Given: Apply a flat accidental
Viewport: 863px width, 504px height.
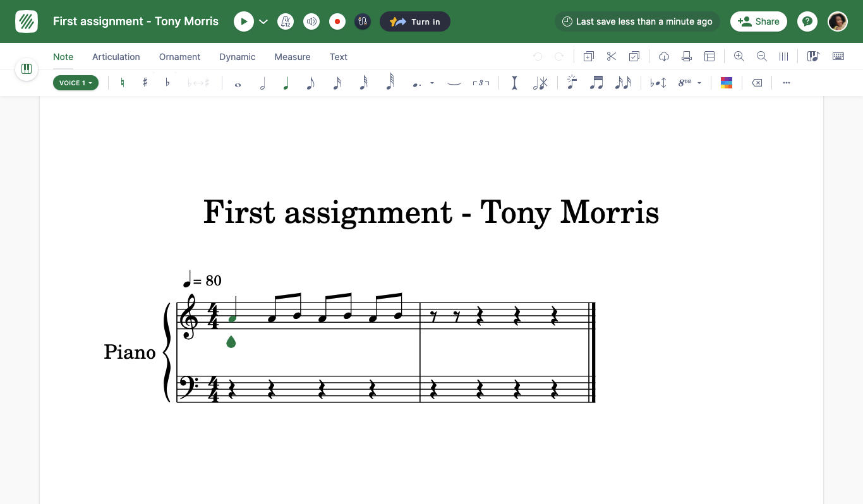Looking at the screenshot, I should click(x=167, y=83).
